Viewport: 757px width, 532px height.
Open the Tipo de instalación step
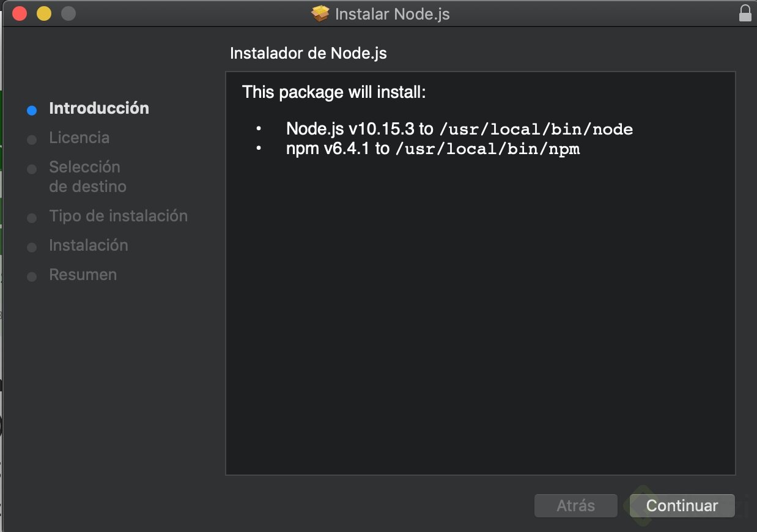(x=118, y=216)
